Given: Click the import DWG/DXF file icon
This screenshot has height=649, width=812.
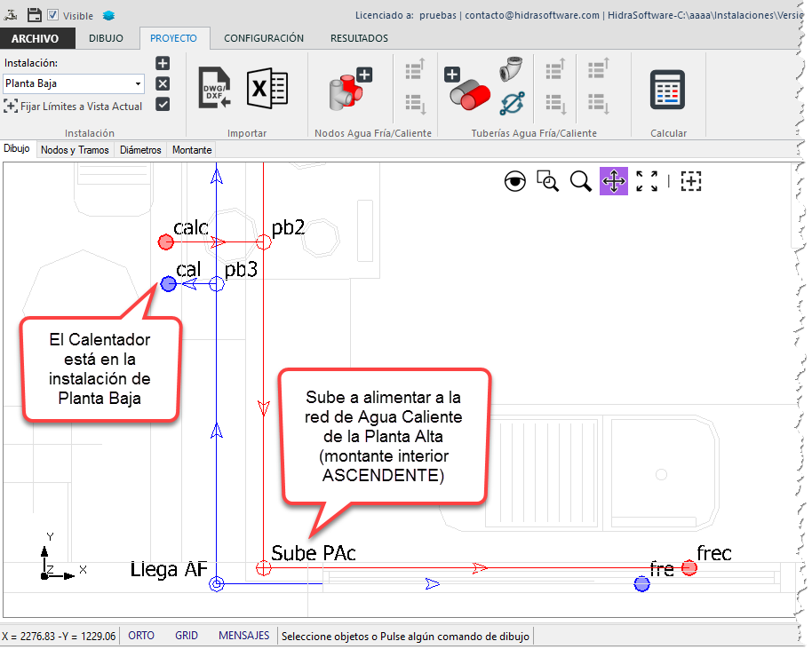Looking at the screenshot, I should 214,88.
